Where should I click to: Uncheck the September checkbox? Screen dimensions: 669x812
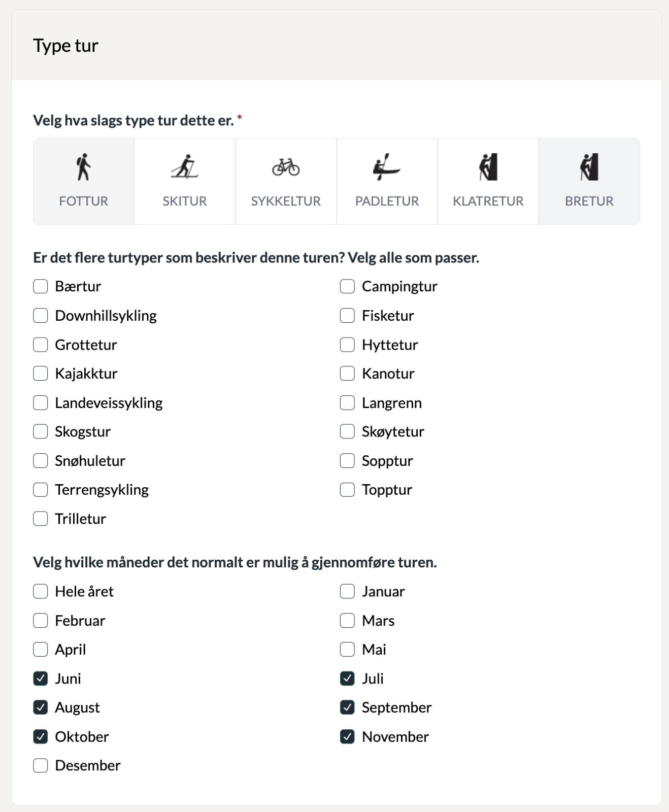point(347,707)
